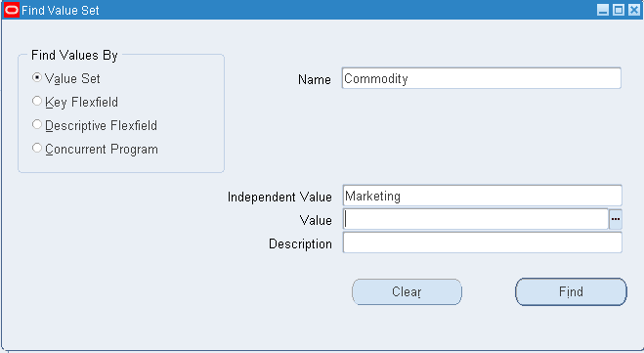
Task: Minimize the Find Value Set window
Action: pos(603,11)
